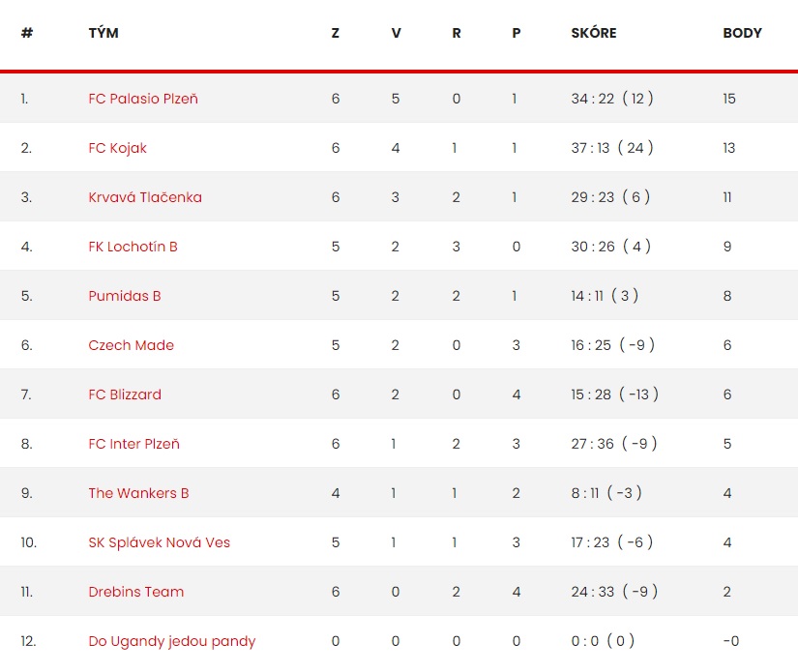Click the FC Inter Plzeň link
The image size is (798, 672).
133,444
